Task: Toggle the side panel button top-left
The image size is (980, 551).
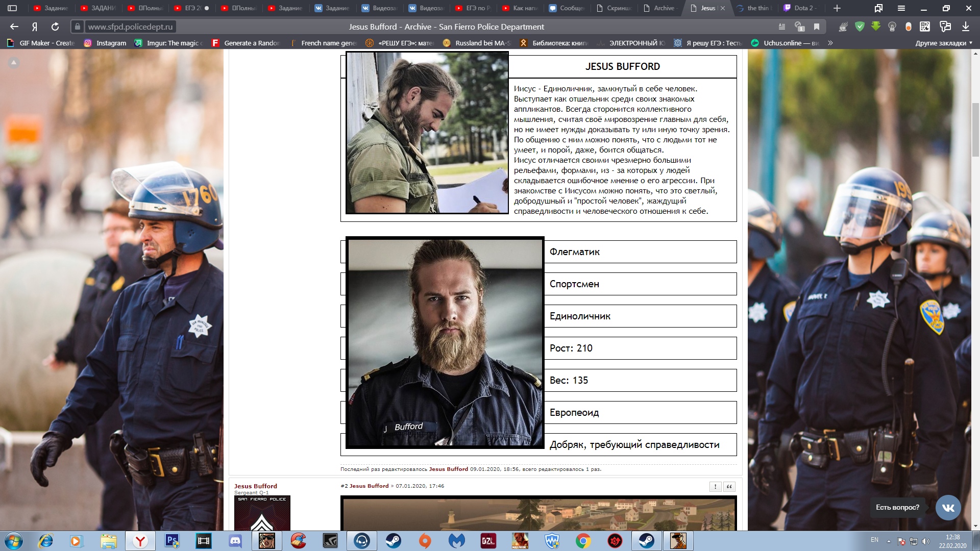Action: pyautogui.click(x=12, y=8)
